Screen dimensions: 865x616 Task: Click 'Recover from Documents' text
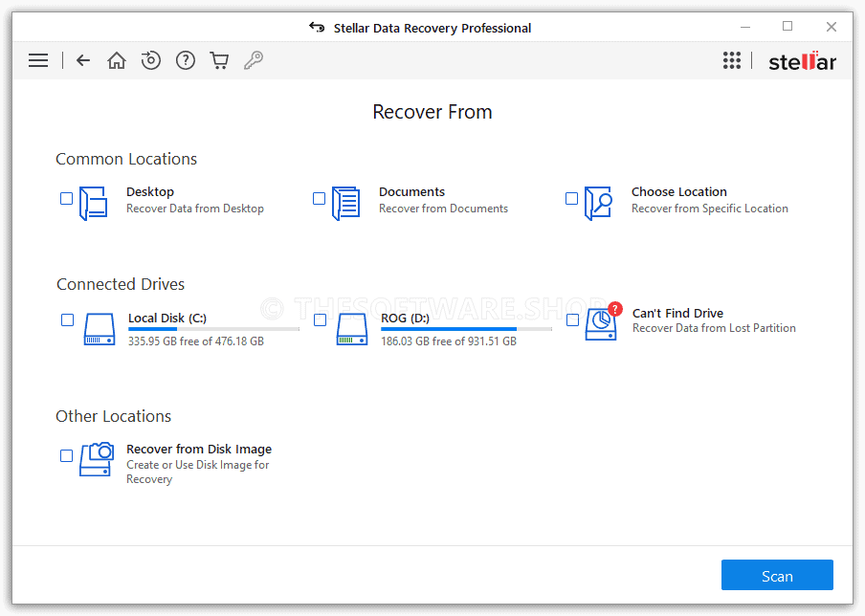pos(444,209)
